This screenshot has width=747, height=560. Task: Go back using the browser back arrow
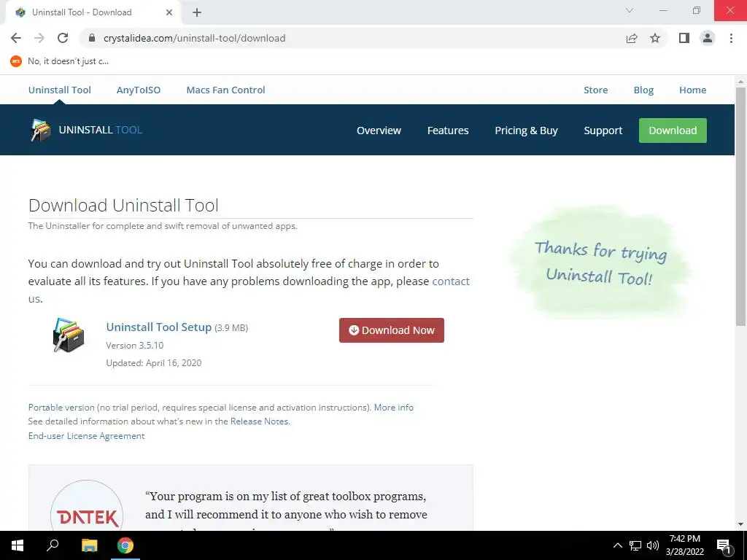pyautogui.click(x=16, y=38)
